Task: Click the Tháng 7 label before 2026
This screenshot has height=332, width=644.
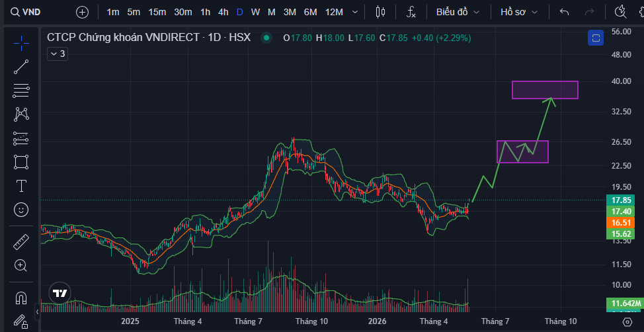Action: click(x=248, y=321)
